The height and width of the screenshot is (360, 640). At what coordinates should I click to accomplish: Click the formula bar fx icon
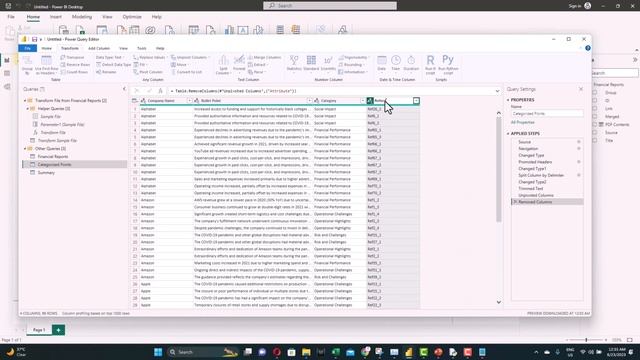[x=160, y=91]
